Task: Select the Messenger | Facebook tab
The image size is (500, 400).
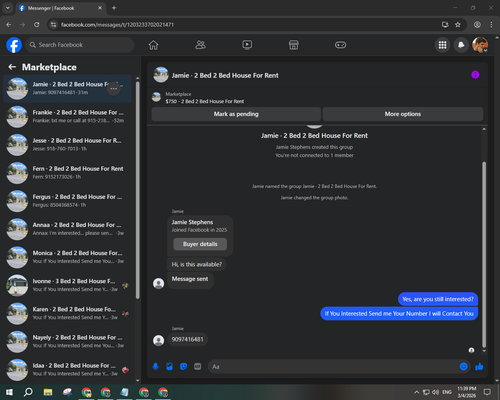Action: pos(61,8)
